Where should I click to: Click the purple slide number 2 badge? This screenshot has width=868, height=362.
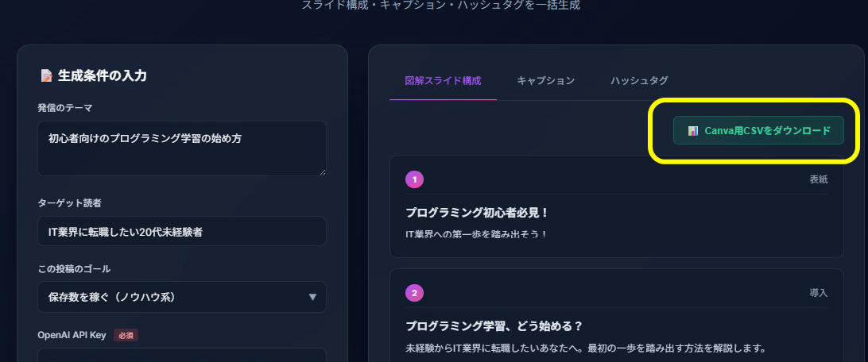[415, 293]
